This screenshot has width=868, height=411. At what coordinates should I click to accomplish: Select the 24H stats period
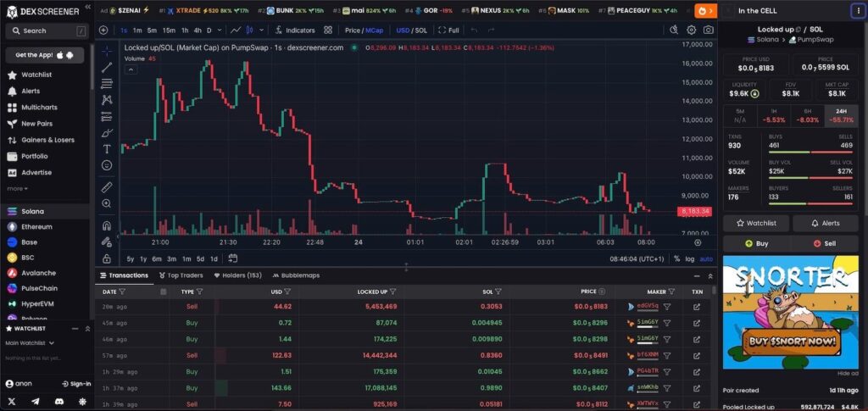pyautogui.click(x=841, y=115)
